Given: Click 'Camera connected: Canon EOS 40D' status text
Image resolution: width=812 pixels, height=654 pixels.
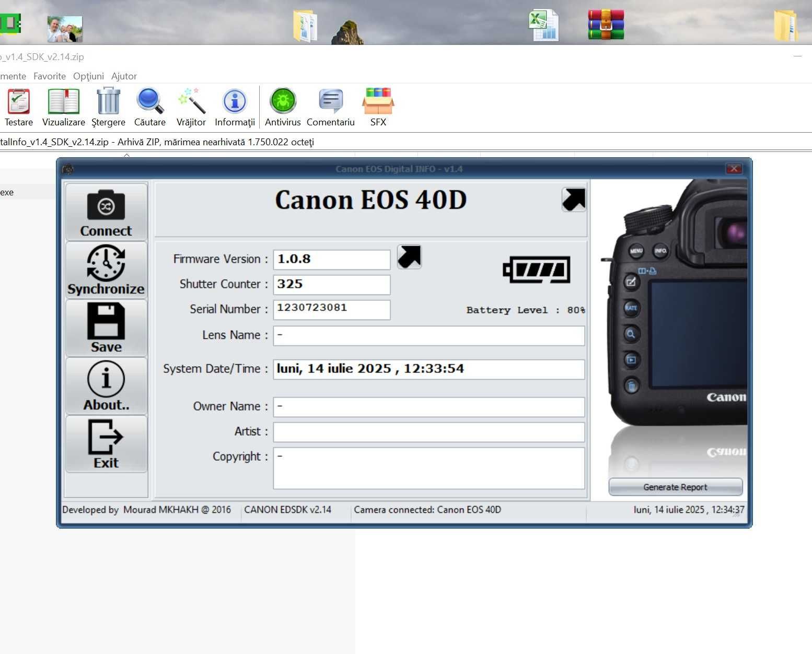Looking at the screenshot, I should (427, 510).
